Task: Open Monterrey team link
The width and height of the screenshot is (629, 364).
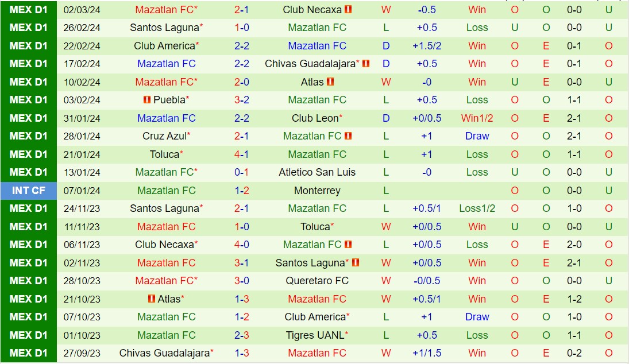Action: click(x=317, y=191)
